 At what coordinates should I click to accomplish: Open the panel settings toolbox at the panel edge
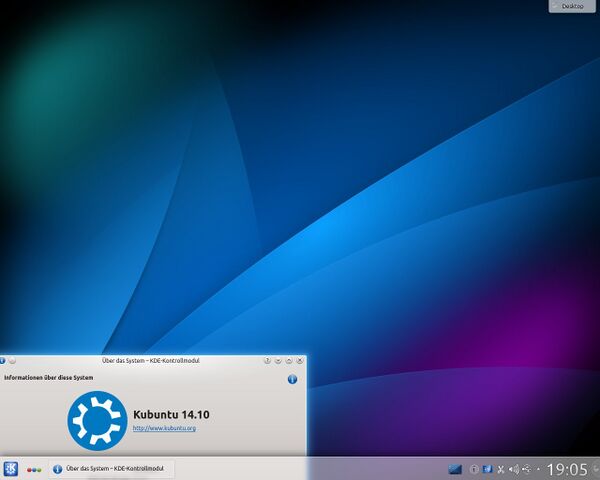pyautogui.click(x=596, y=468)
